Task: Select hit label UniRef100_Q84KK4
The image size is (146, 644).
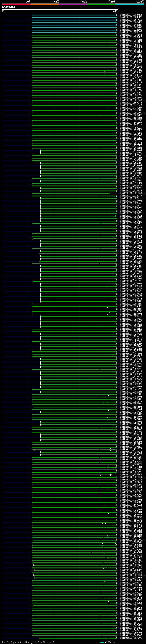Action: coord(131,15)
